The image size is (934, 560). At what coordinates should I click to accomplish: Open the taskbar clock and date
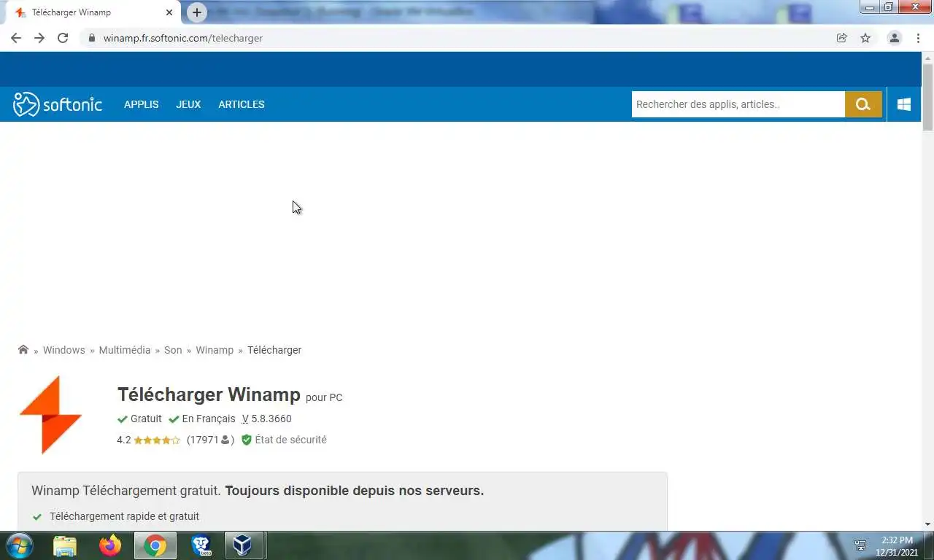point(897,546)
